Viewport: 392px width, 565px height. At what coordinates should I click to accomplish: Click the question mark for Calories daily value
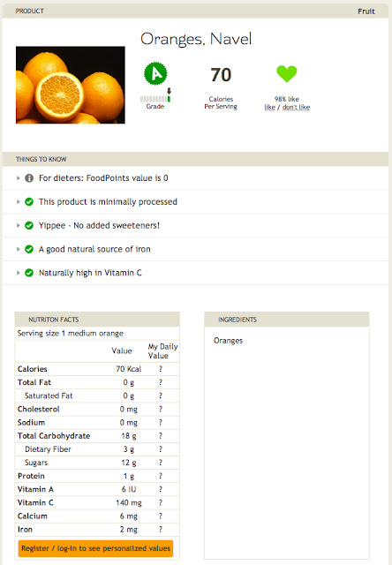pyautogui.click(x=161, y=369)
